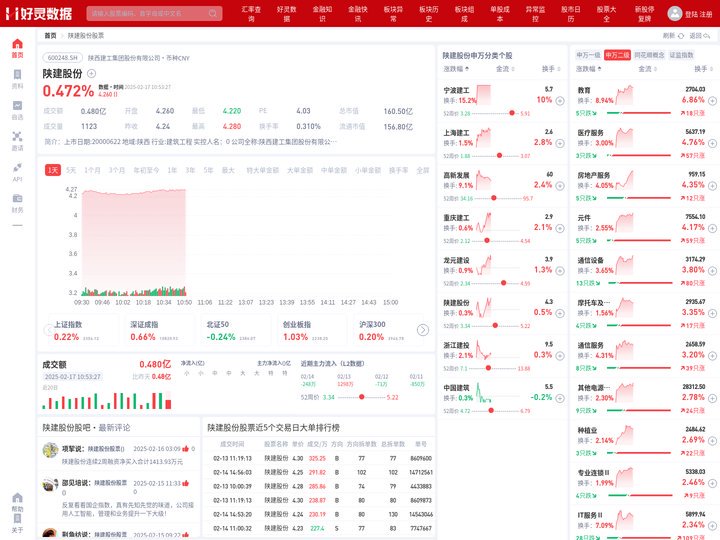Switch to the 申万二级 tab

point(617,55)
